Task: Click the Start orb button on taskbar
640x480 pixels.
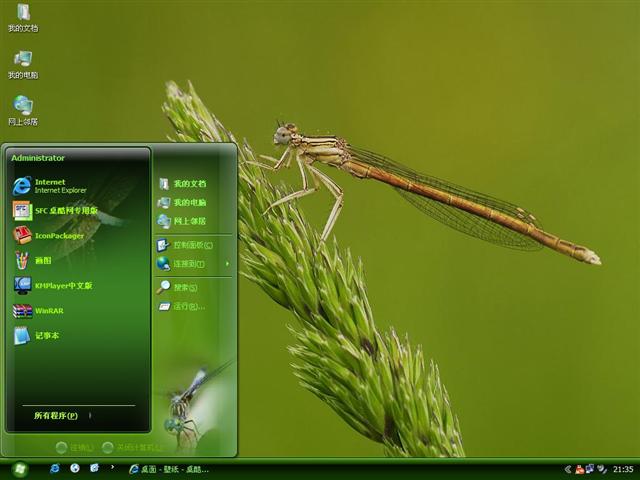Action: point(19,469)
